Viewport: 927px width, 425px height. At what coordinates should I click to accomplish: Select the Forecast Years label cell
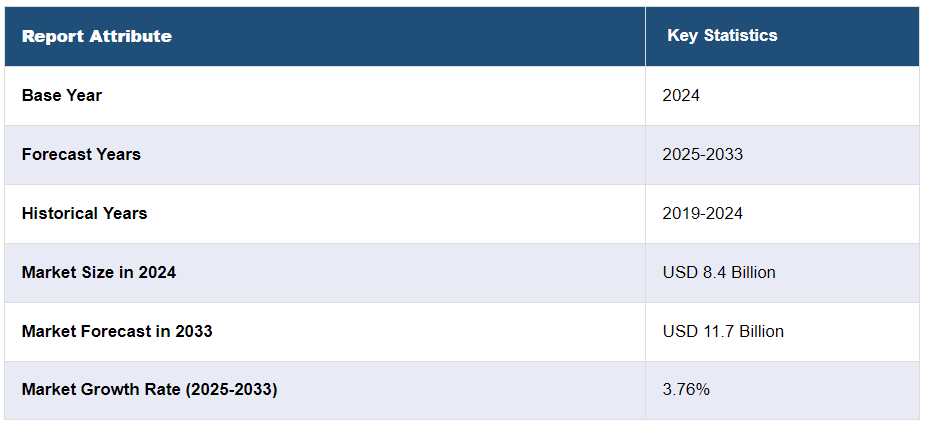[81, 155]
